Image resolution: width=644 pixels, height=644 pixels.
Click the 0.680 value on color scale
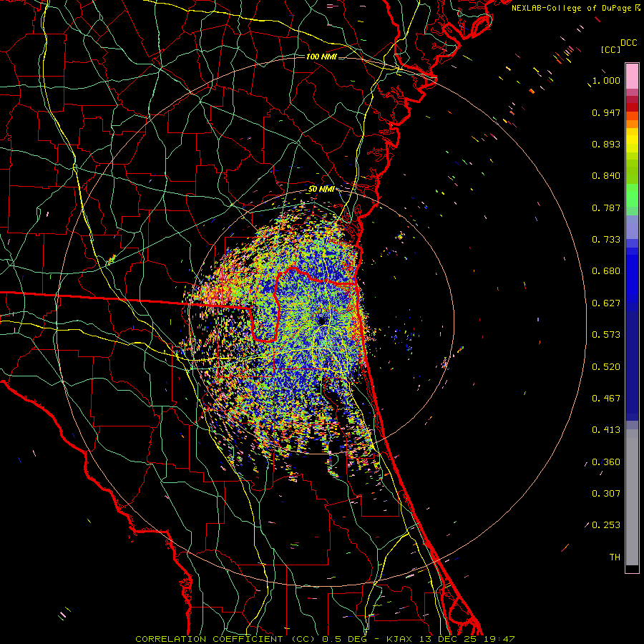606,271
